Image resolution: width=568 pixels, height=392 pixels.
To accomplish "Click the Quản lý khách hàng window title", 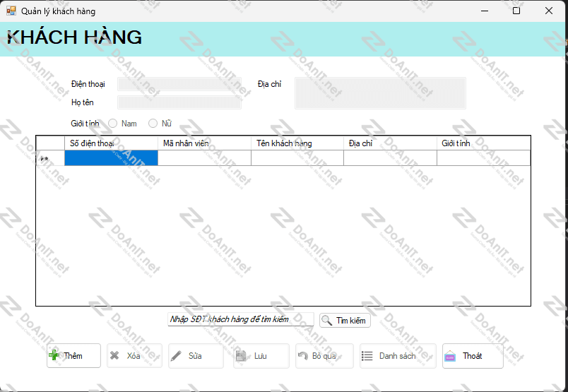I will pyautogui.click(x=59, y=11).
